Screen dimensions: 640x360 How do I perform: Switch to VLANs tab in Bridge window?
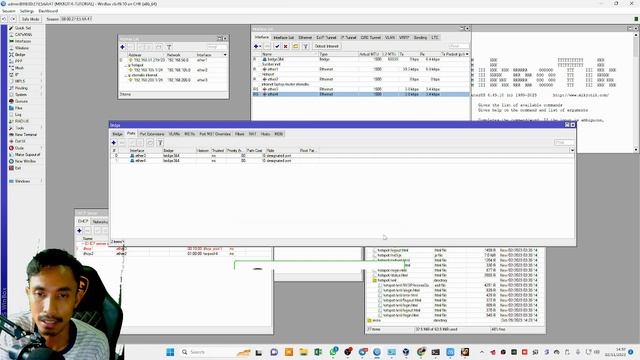tap(174, 134)
